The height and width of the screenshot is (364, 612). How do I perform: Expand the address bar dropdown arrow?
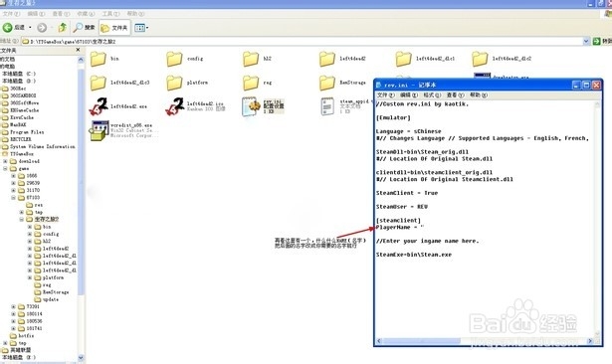(586, 41)
